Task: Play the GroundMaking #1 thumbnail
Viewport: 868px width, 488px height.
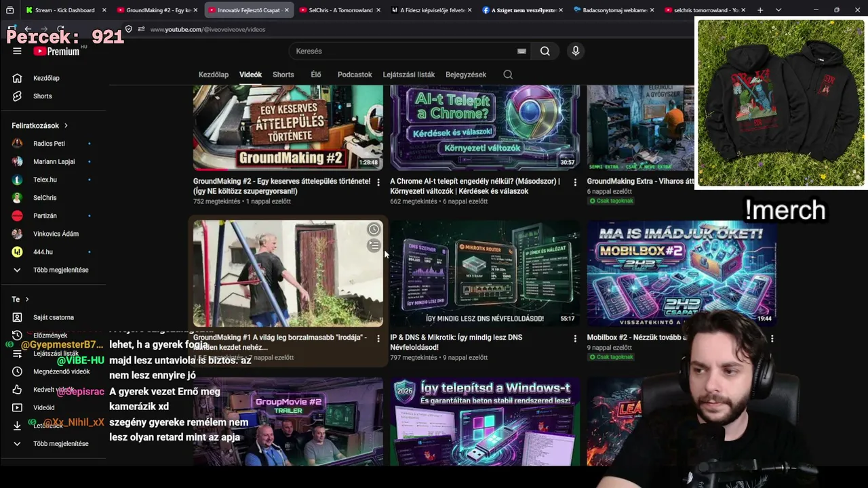Action: (288, 273)
